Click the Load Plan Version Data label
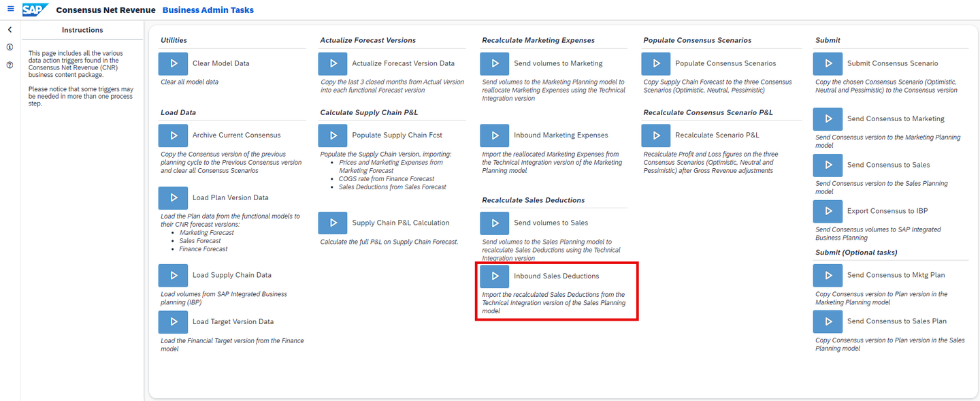 coord(231,198)
